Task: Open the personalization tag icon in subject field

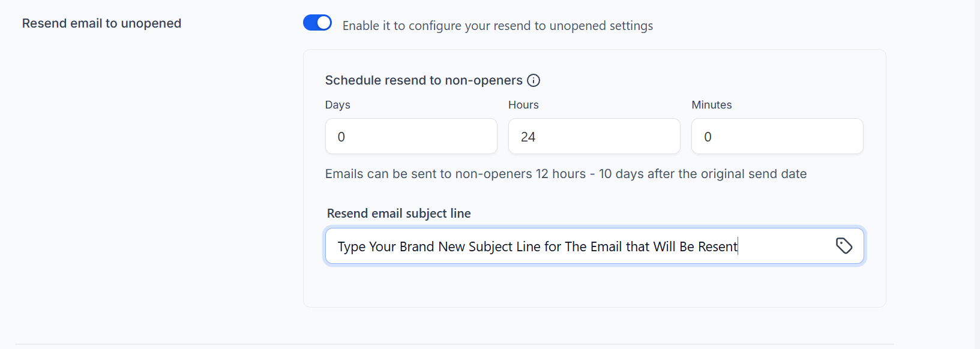Action: 844,246
